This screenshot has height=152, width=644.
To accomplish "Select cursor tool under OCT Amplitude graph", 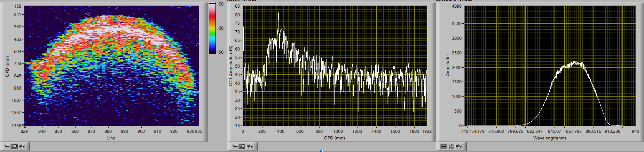I will [235, 146].
